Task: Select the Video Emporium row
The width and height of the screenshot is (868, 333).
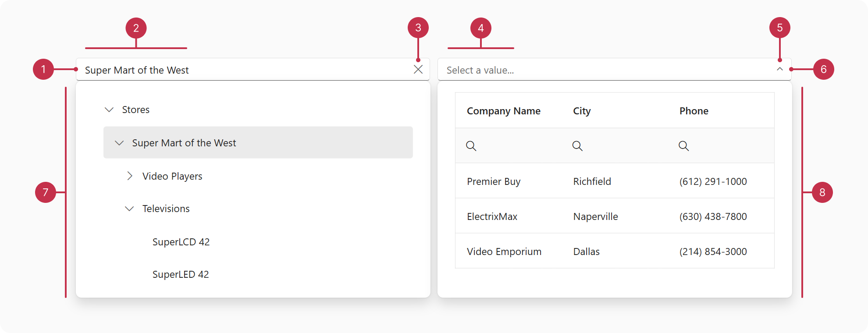Action: pyautogui.click(x=504, y=252)
